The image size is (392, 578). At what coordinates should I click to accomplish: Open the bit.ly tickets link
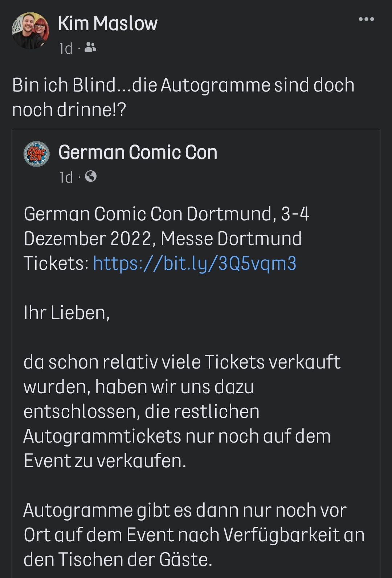point(195,263)
